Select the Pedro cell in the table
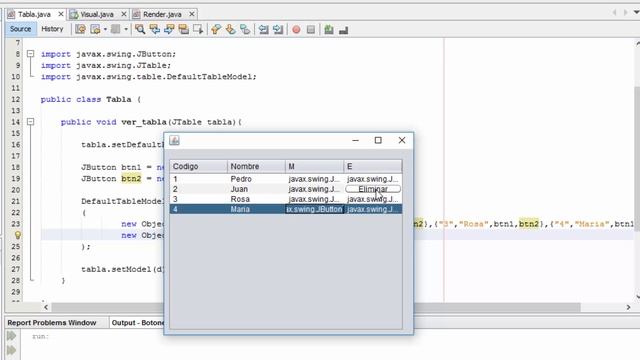This screenshot has height=360, width=640. (256, 179)
